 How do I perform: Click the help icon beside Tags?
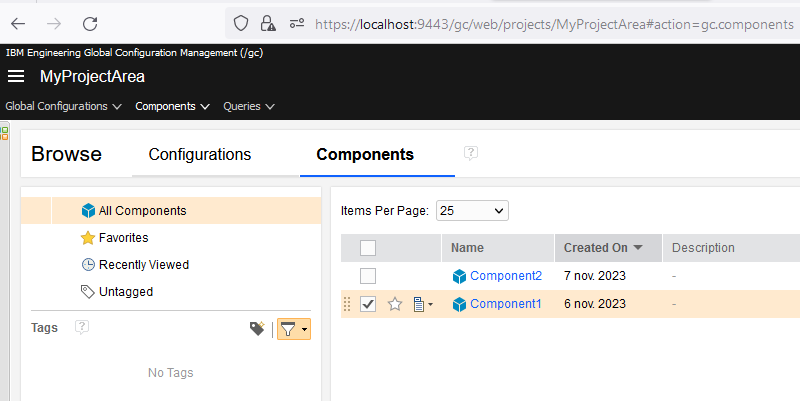(82, 327)
